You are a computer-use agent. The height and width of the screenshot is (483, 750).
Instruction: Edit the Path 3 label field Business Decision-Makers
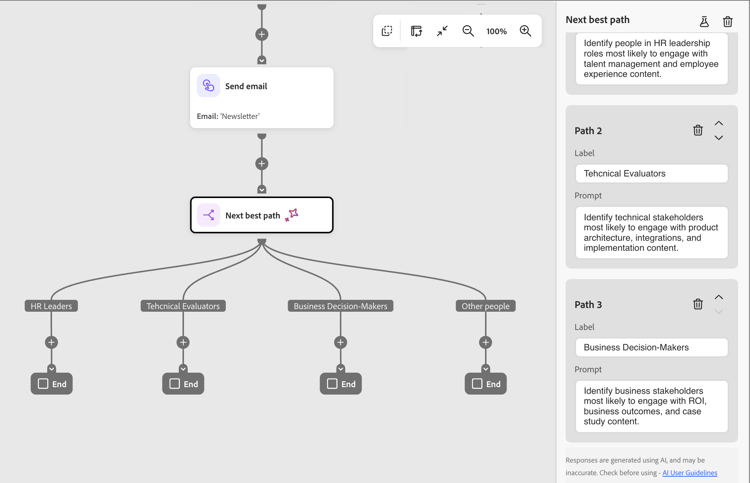click(651, 347)
